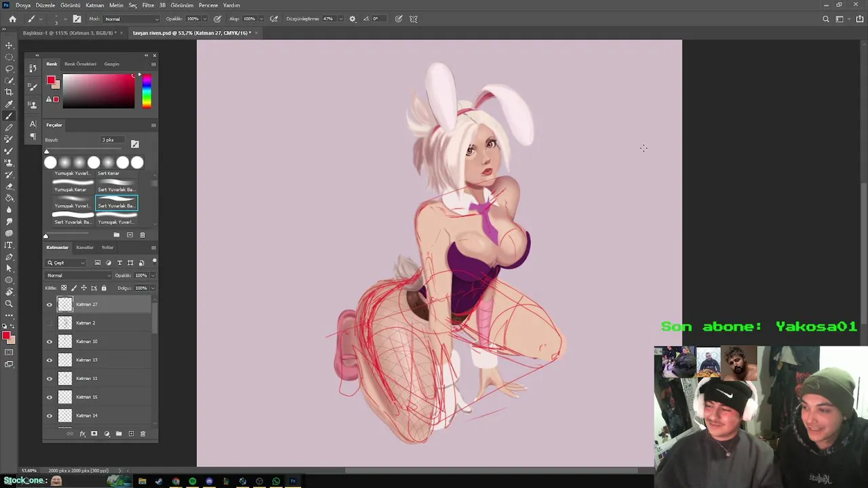Click the rainbow hue slider strip
868x488 pixels.
pyautogui.click(x=146, y=91)
